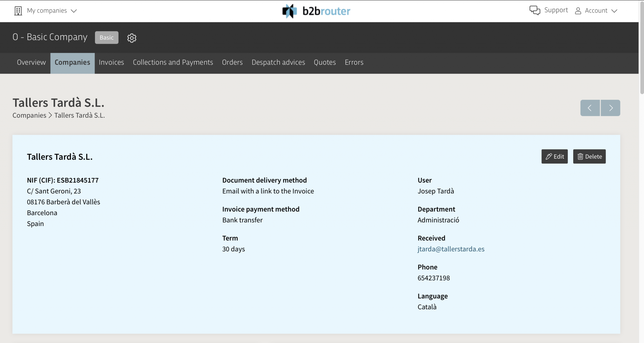Click the page vertical scrollbar
The image size is (644, 343).
click(641, 47)
